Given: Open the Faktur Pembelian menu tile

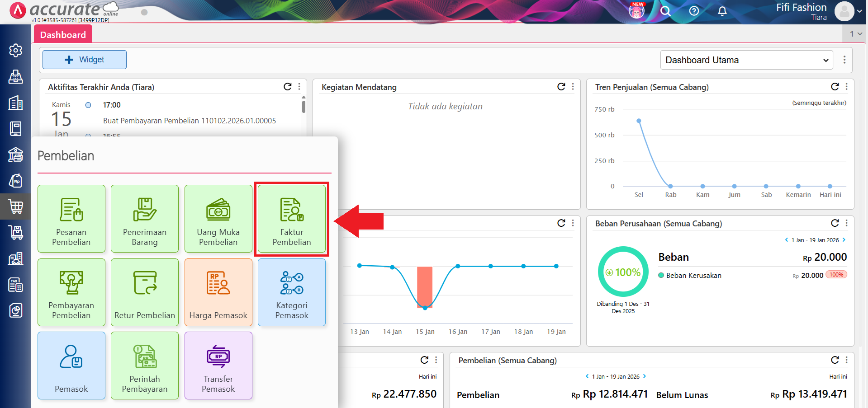Looking at the screenshot, I should coord(291,219).
